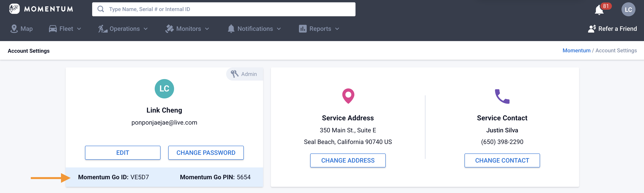This screenshot has height=193, width=644.
Task: Click the Map pin icon
Action: (14, 29)
